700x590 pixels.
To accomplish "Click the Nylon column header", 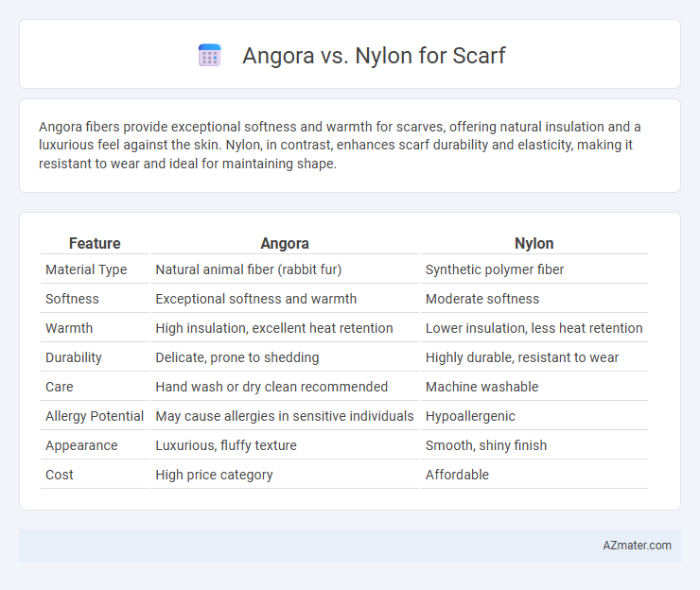I will [534, 243].
